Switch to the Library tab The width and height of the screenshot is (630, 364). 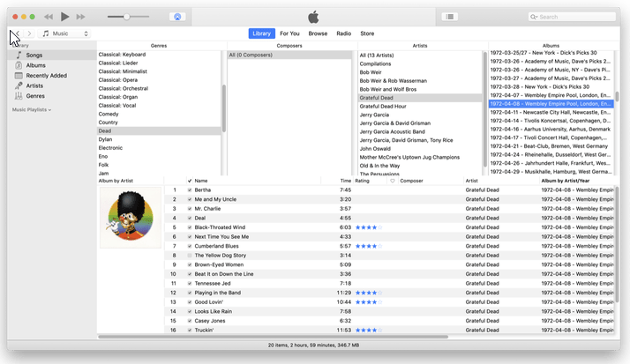tap(261, 33)
